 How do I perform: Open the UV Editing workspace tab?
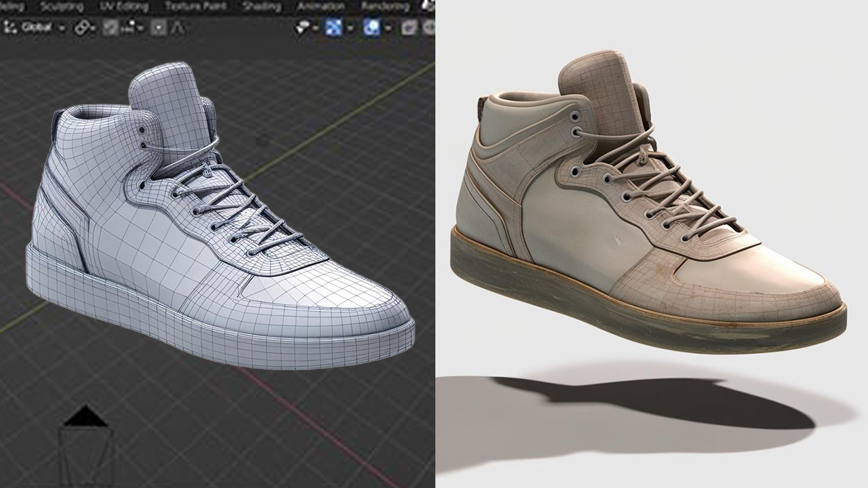[x=124, y=7]
